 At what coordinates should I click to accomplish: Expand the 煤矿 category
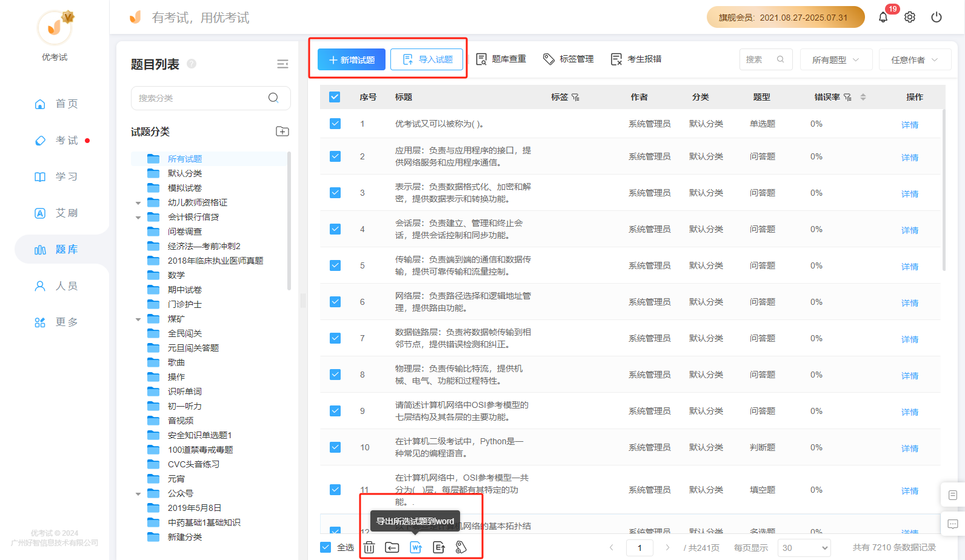coord(138,319)
